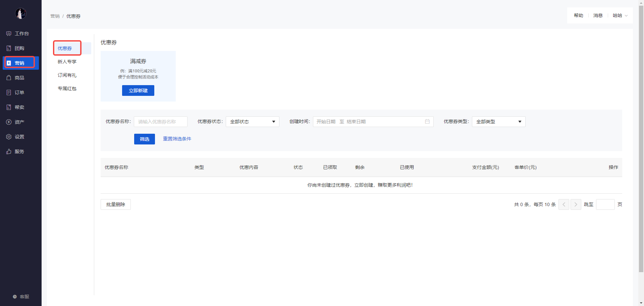The height and width of the screenshot is (306, 644).
Task: Click the 剩余 column header
Action: (x=360, y=167)
